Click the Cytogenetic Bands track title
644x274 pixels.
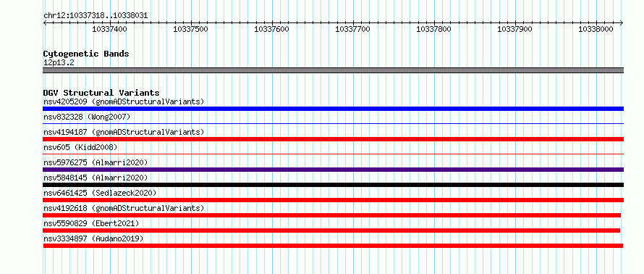(x=86, y=54)
